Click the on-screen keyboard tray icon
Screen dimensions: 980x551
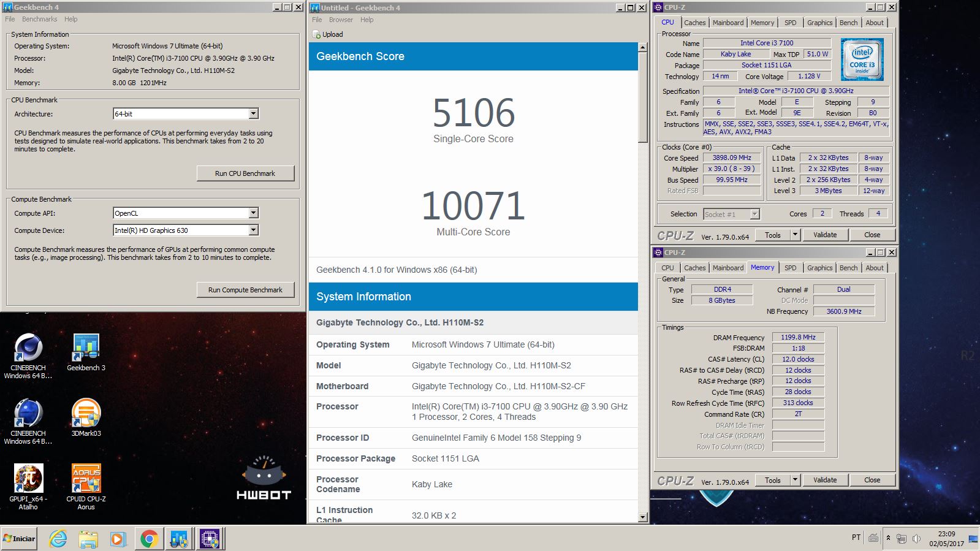(x=873, y=538)
